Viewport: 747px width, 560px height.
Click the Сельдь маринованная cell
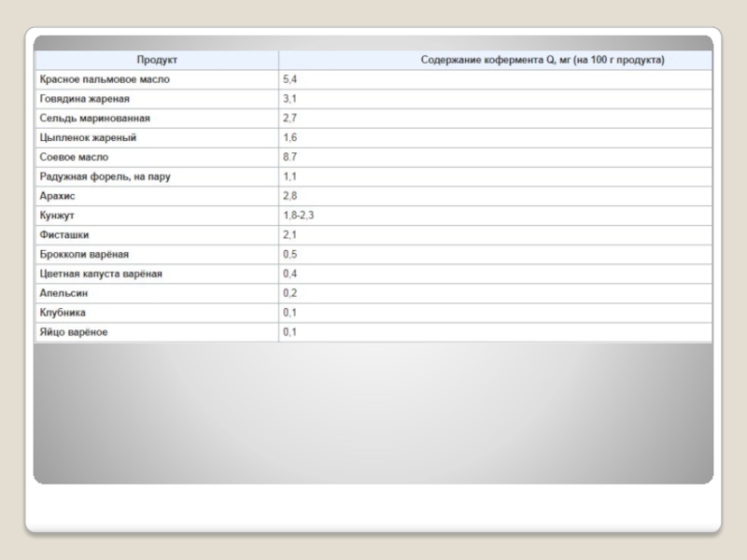(94, 119)
